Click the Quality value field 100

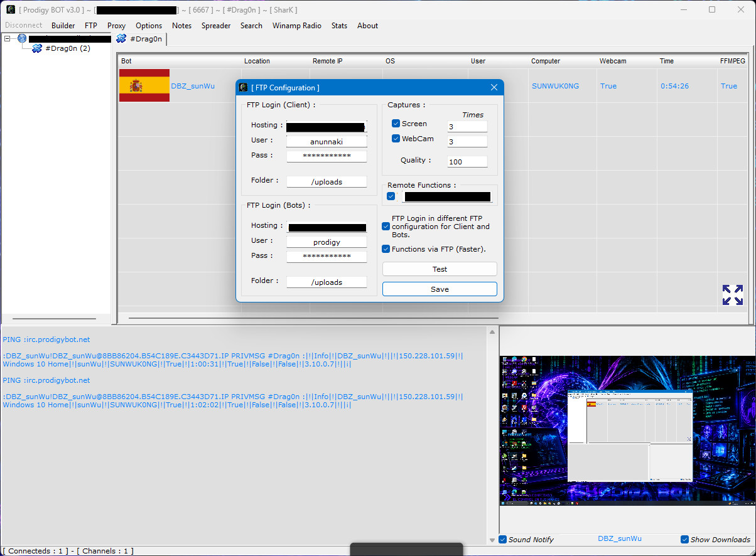[x=467, y=162]
